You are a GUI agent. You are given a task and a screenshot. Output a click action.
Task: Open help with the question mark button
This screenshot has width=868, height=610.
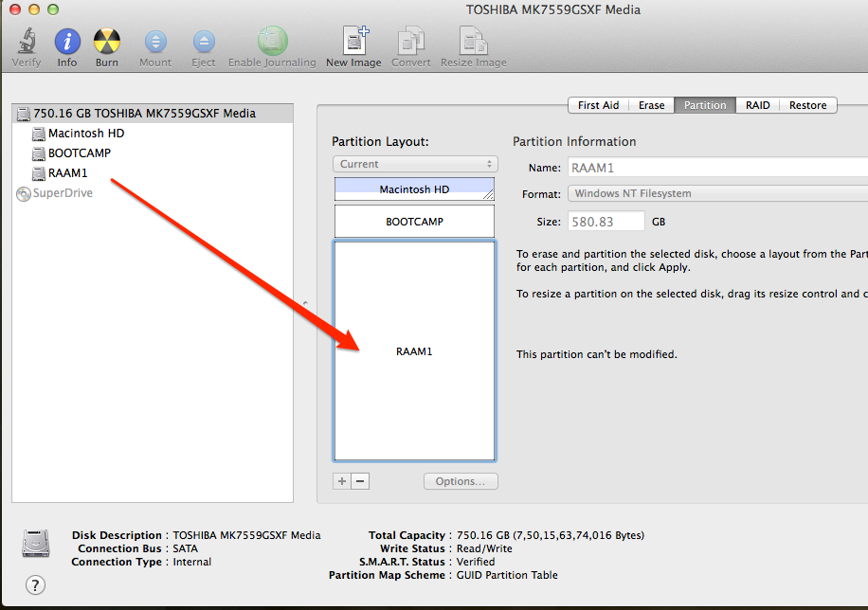click(35, 585)
